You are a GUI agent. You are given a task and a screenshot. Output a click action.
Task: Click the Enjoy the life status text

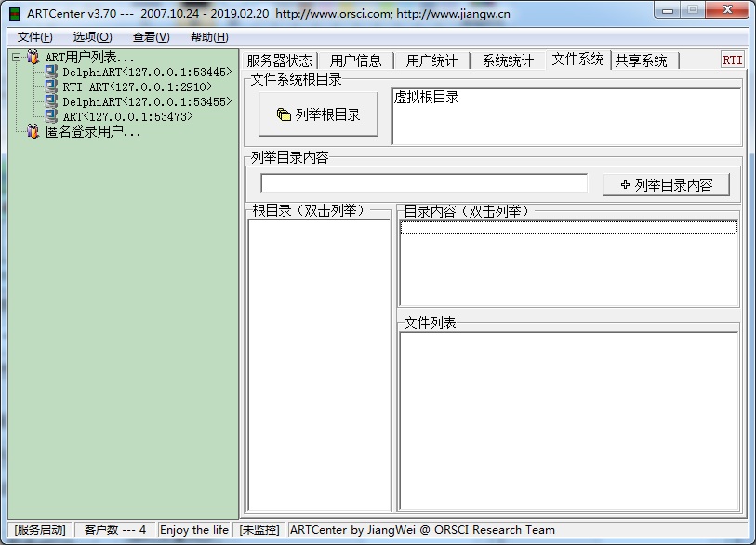(194, 530)
